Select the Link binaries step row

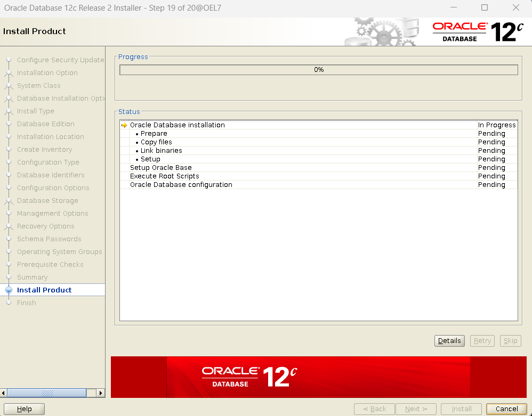tap(319, 151)
